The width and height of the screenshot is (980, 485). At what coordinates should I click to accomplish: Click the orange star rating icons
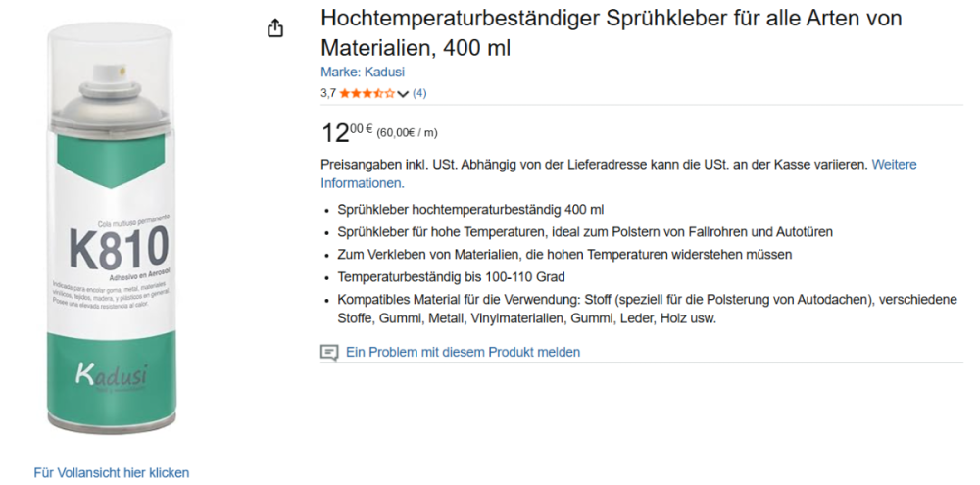click(x=367, y=94)
